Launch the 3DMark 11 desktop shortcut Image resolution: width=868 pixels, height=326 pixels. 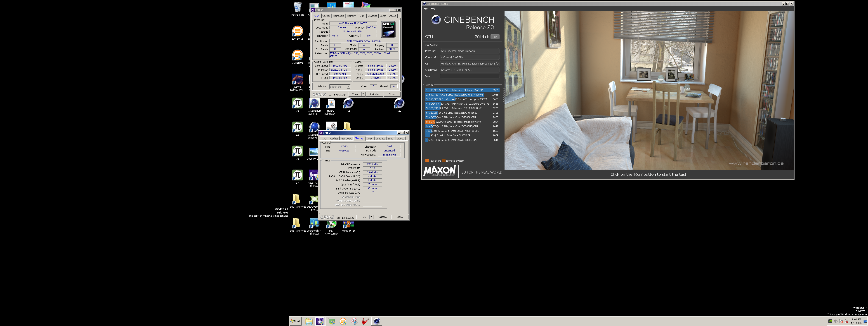point(297,33)
